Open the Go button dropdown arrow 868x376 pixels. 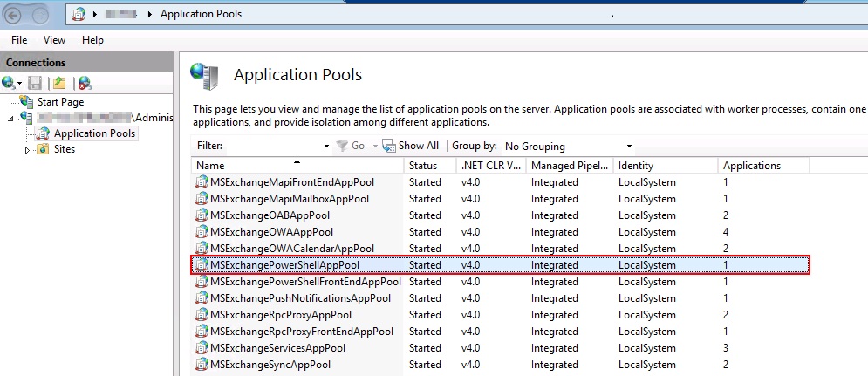[375, 147]
